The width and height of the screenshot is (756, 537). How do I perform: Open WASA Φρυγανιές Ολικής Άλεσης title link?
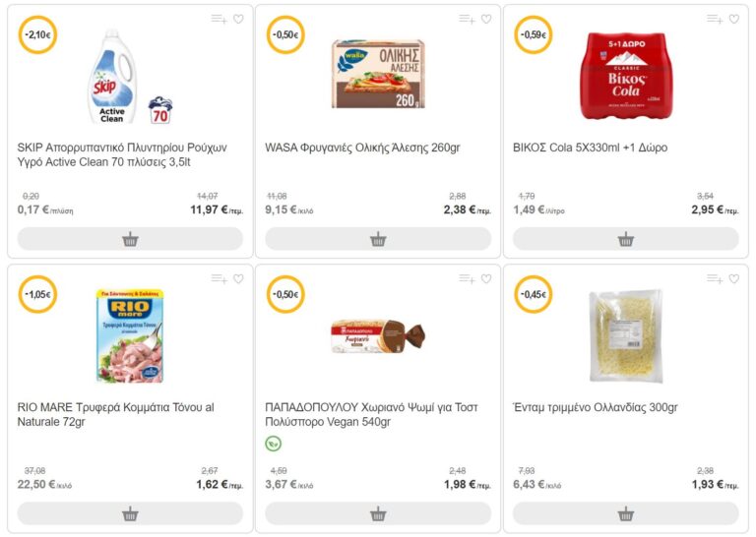pos(362,148)
